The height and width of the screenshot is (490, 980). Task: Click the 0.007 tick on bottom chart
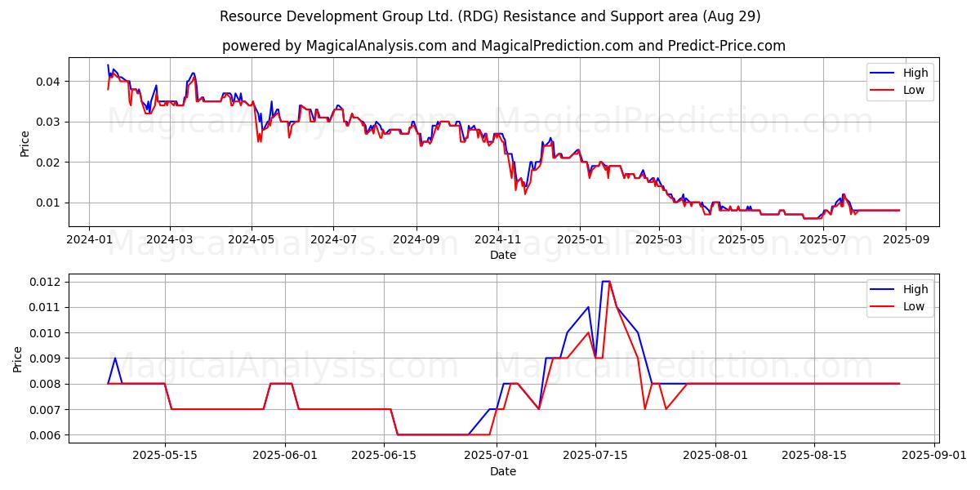45,410
